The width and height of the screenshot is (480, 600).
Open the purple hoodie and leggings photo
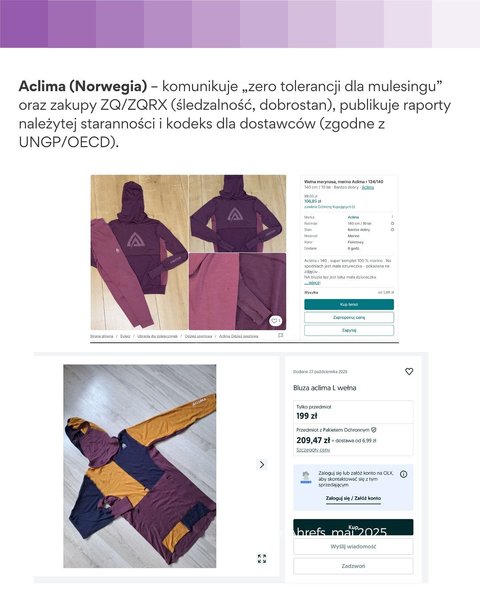click(139, 252)
